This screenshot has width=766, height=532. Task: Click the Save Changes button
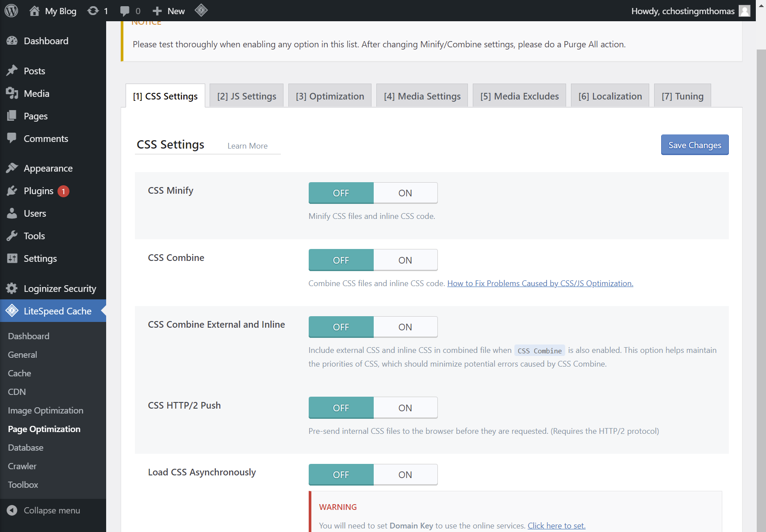pyautogui.click(x=694, y=145)
